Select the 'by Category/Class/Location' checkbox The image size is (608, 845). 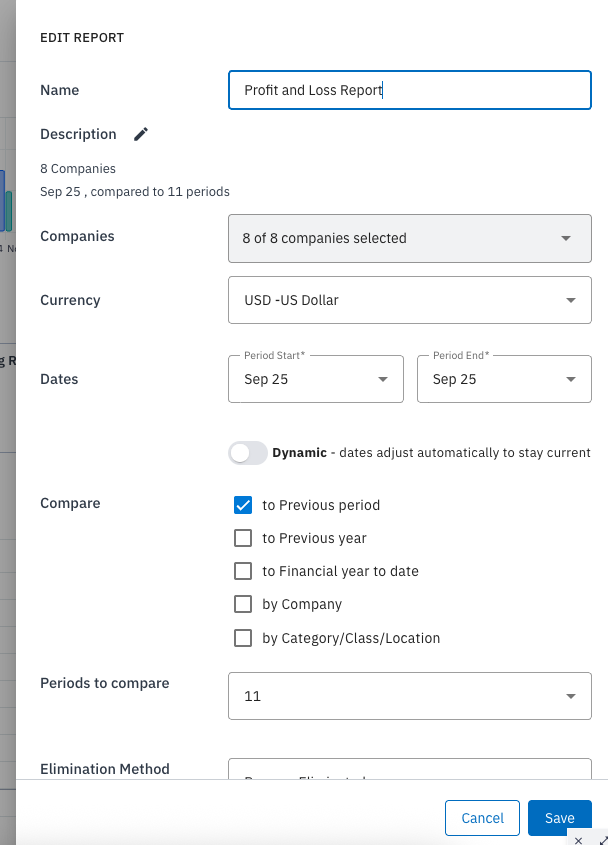242,637
